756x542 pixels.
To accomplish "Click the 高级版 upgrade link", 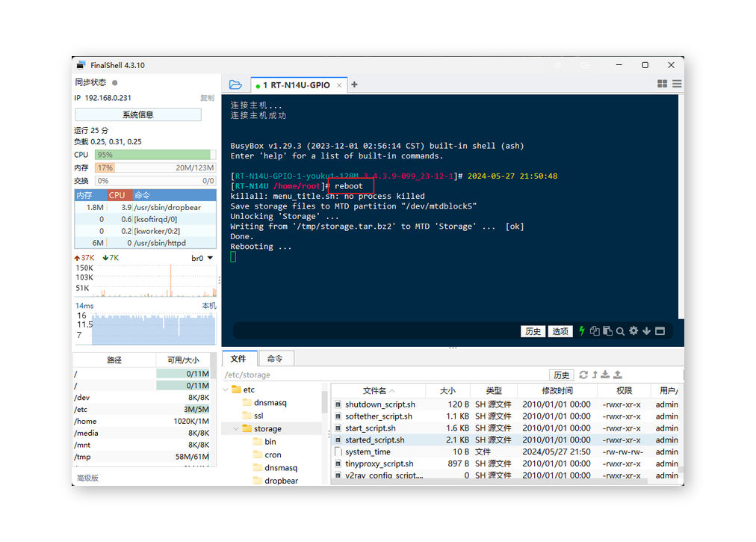I will click(87, 478).
